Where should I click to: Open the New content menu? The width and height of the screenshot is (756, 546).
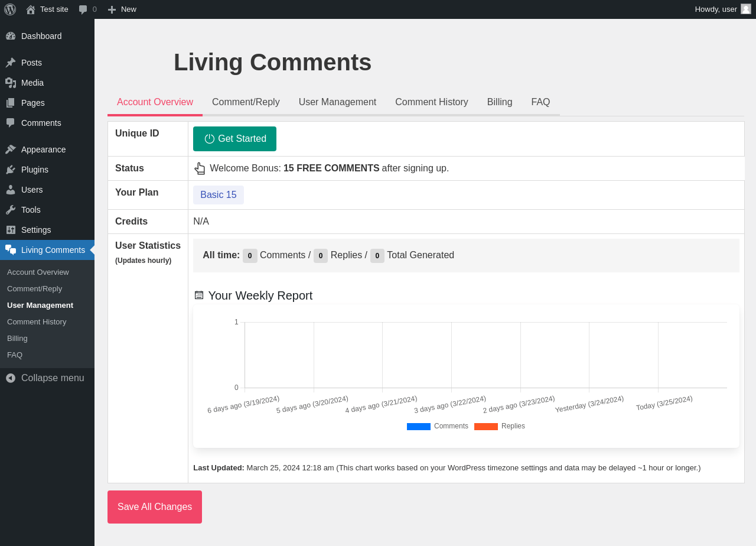pos(122,9)
